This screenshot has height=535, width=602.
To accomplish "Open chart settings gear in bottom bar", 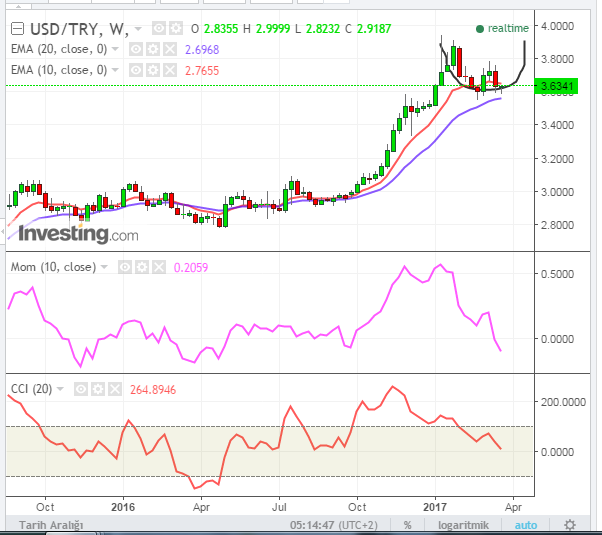I will click(x=570, y=525).
